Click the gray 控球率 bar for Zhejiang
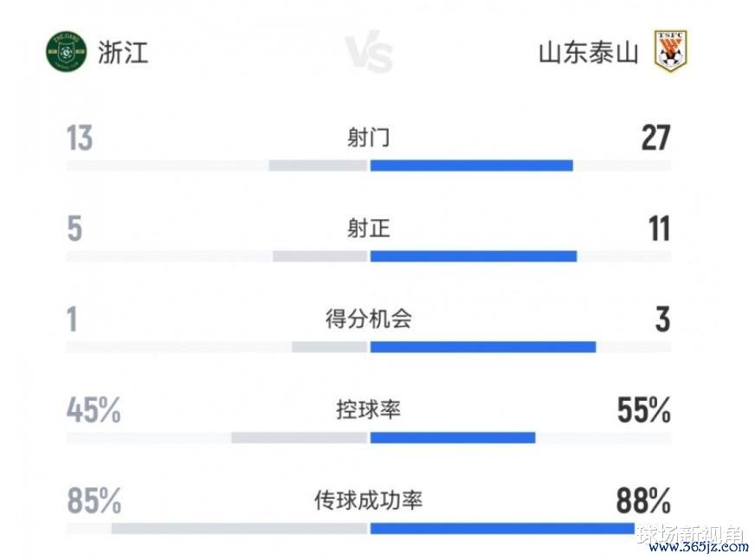The image size is (755, 560). click(x=300, y=437)
